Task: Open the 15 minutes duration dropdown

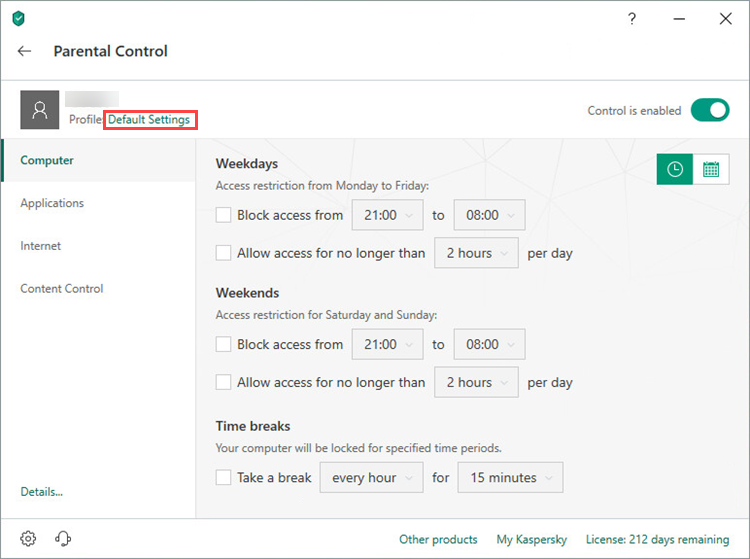Action: click(510, 478)
